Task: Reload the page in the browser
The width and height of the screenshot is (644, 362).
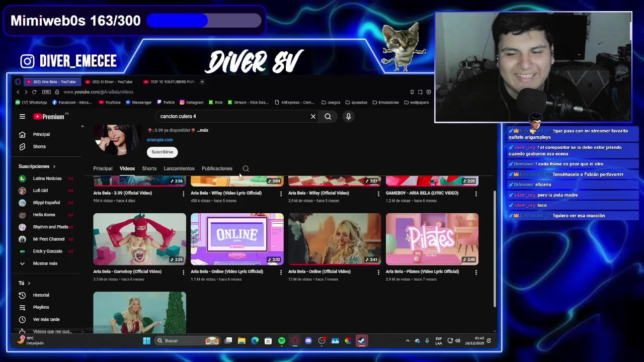Action: [x=34, y=92]
